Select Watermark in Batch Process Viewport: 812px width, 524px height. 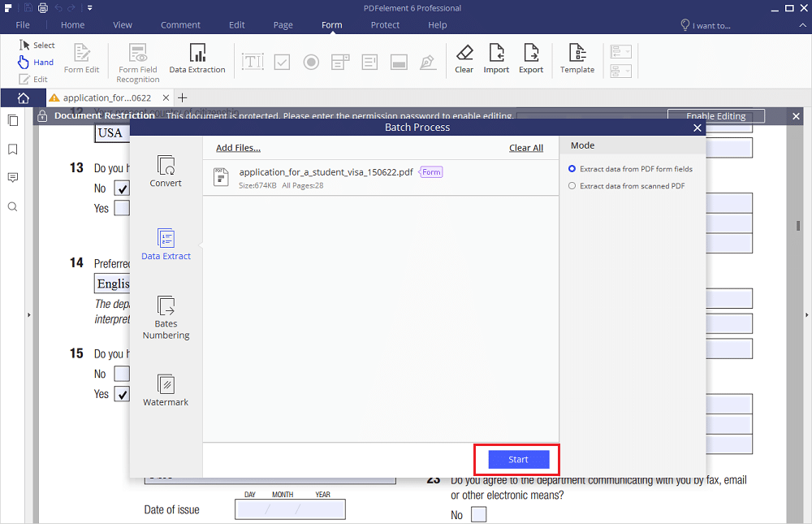point(166,390)
